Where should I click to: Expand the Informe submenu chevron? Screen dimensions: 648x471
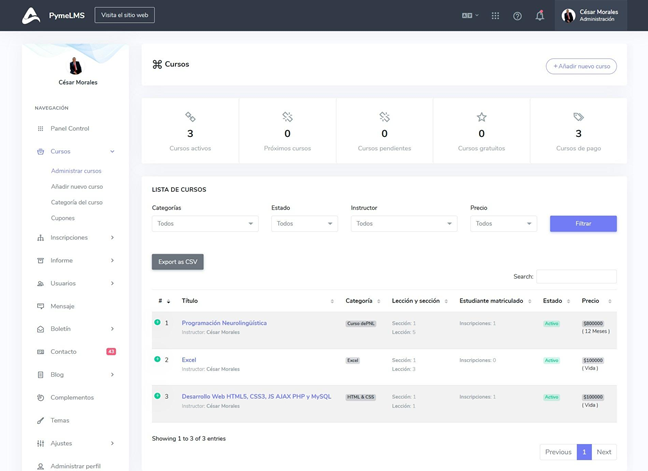pos(112,261)
